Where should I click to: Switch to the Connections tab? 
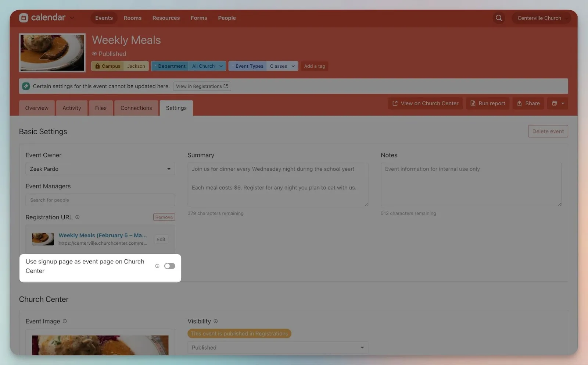tap(136, 108)
